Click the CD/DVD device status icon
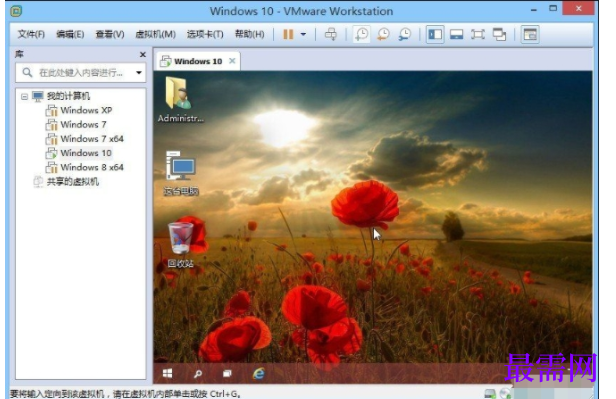616x399 pixels. (505, 393)
